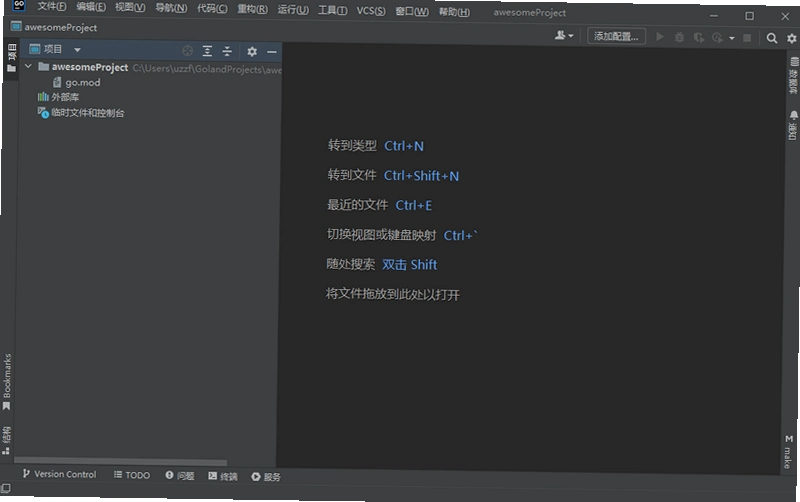Toggle the Bookmarks sidebar tab
800x502 pixels.
(x=7, y=382)
